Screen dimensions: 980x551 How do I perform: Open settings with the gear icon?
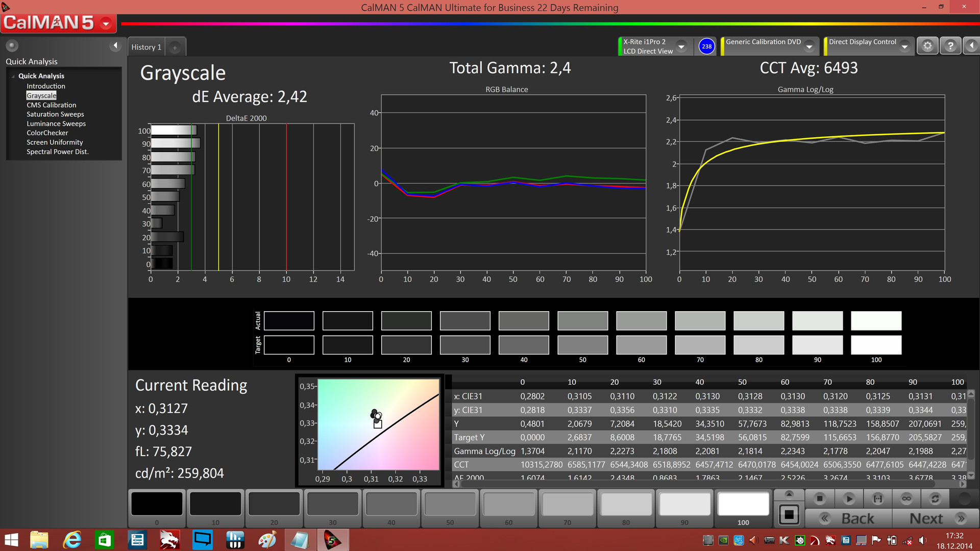coord(927,46)
